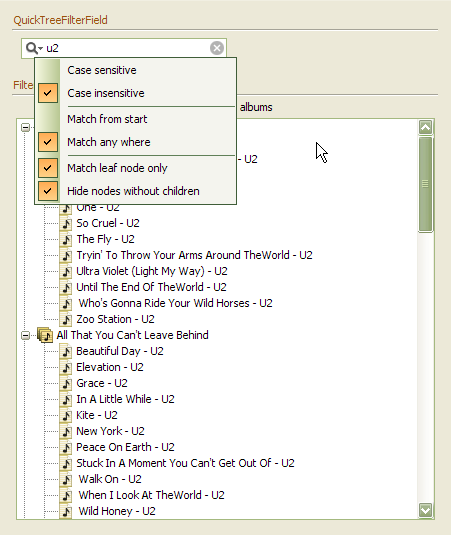This screenshot has width=451, height=535.
Task: Click music note icon for The Fly - U2
Action: pyautogui.click(x=66, y=240)
